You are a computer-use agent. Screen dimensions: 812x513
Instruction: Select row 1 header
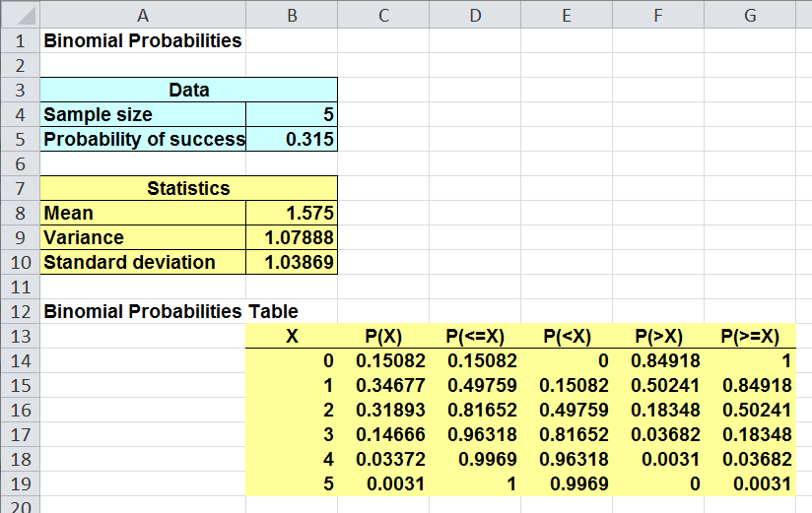click(x=20, y=40)
